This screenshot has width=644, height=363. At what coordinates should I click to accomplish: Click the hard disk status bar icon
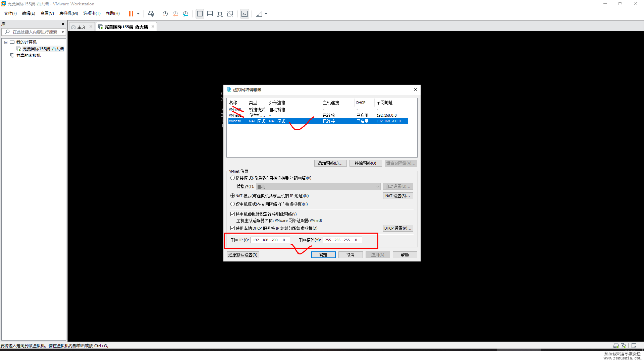[x=616, y=346]
